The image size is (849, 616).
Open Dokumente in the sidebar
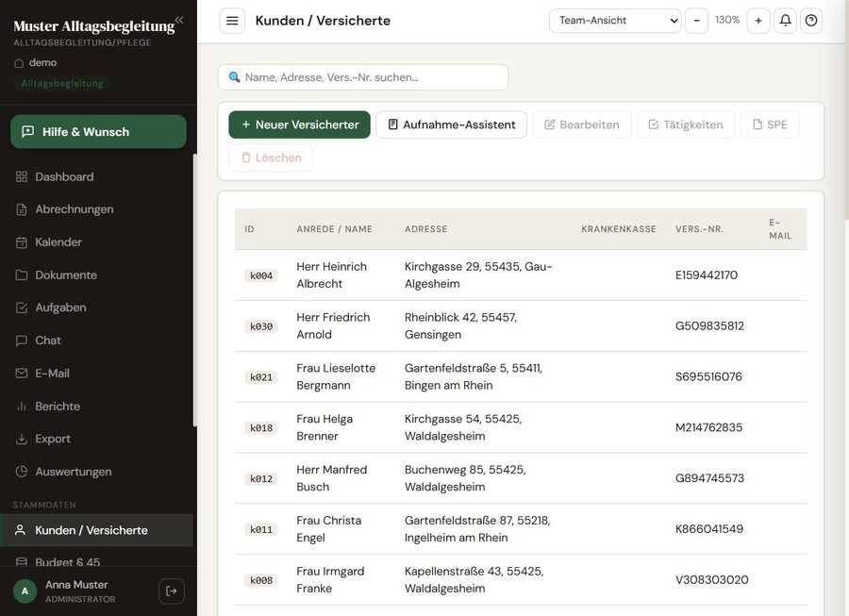[x=96, y=275]
